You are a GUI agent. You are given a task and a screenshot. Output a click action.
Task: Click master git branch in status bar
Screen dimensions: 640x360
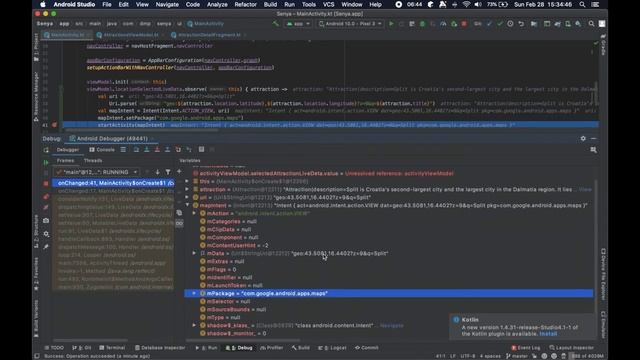[517, 356]
